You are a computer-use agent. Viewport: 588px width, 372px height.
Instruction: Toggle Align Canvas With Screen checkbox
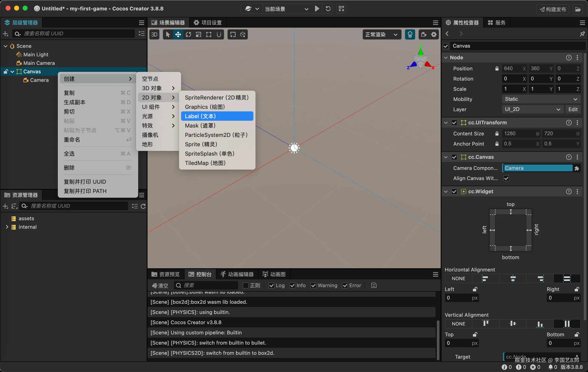coord(506,178)
